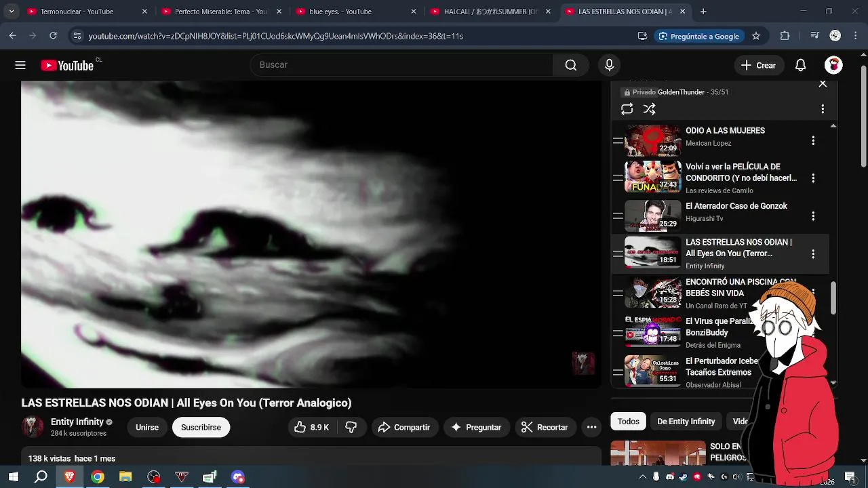
Task: View site information icon in address bar
Action: [77, 36]
